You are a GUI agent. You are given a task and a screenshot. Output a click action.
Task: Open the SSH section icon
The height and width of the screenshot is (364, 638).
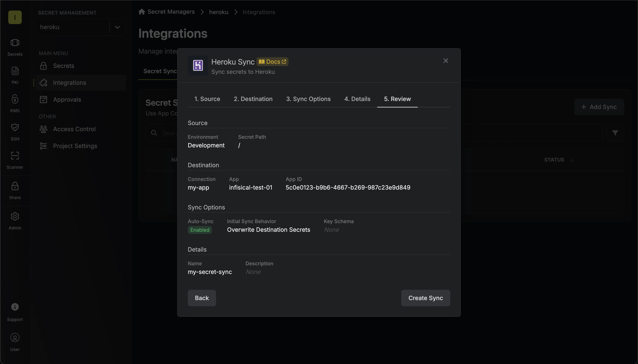pyautogui.click(x=15, y=128)
